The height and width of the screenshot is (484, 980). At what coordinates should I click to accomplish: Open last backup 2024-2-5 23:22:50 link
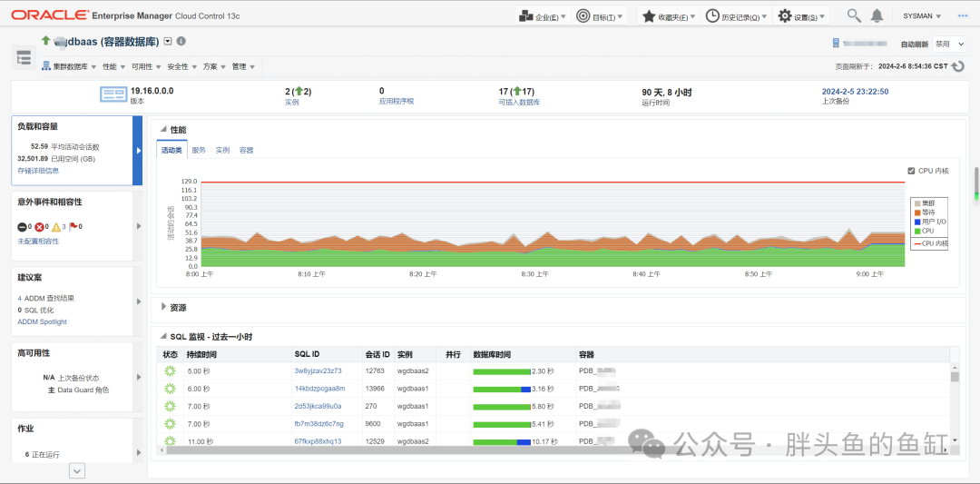(855, 92)
